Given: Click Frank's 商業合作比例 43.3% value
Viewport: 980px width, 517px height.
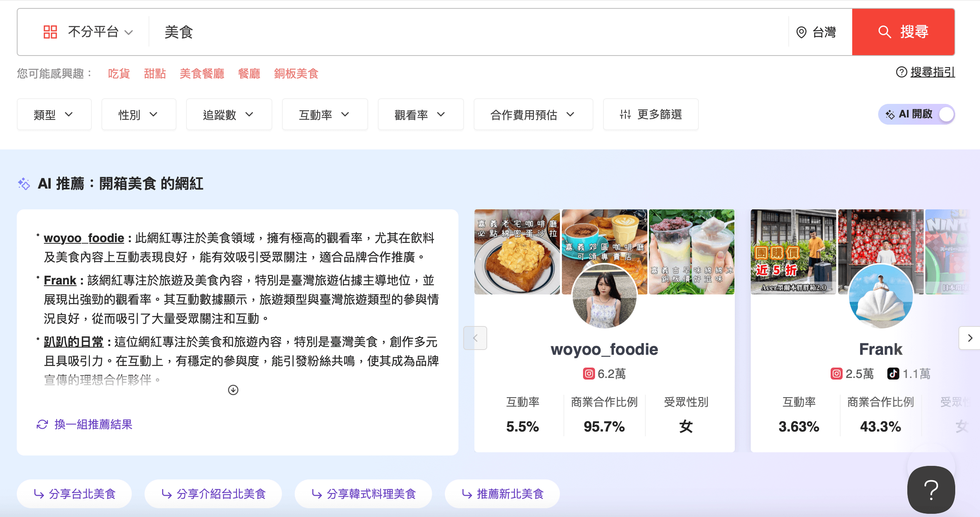Looking at the screenshot, I should coord(881,427).
